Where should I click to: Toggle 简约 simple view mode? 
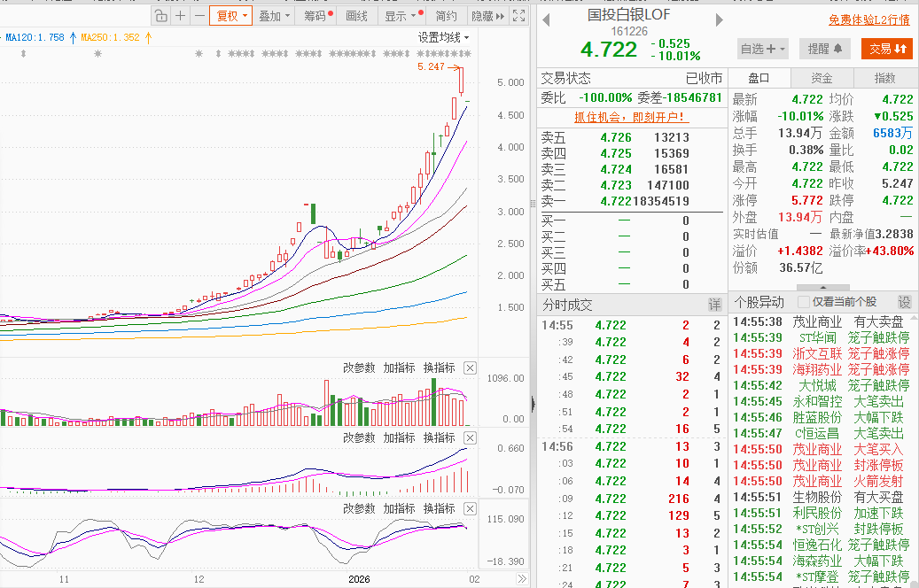448,16
